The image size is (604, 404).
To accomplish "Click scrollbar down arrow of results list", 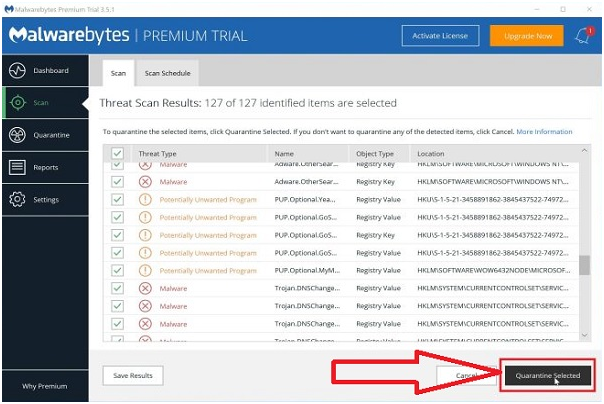I will pyautogui.click(x=584, y=335).
